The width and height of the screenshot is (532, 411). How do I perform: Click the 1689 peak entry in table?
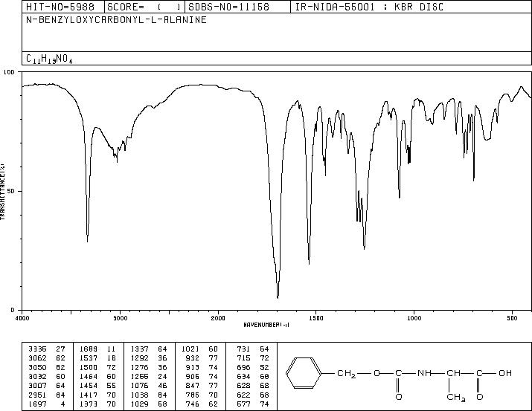pos(97,349)
